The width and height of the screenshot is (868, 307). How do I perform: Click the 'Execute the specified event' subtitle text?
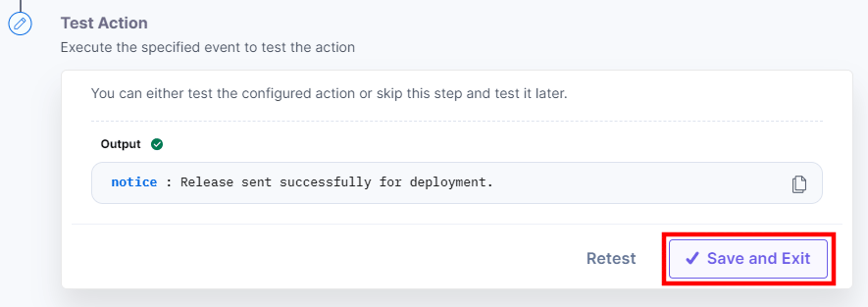tap(208, 47)
